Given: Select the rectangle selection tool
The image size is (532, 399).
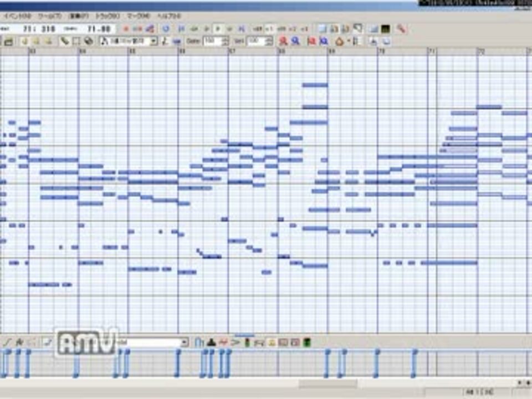Looking at the screenshot, I should [x=76, y=42].
